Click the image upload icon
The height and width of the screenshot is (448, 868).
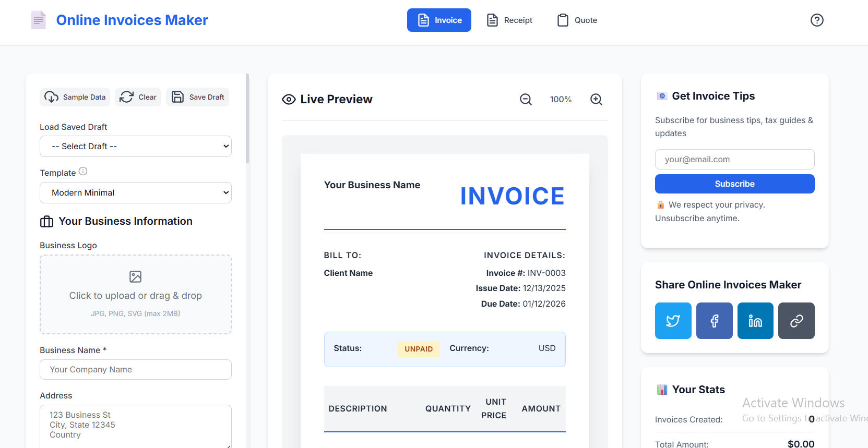click(x=136, y=276)
